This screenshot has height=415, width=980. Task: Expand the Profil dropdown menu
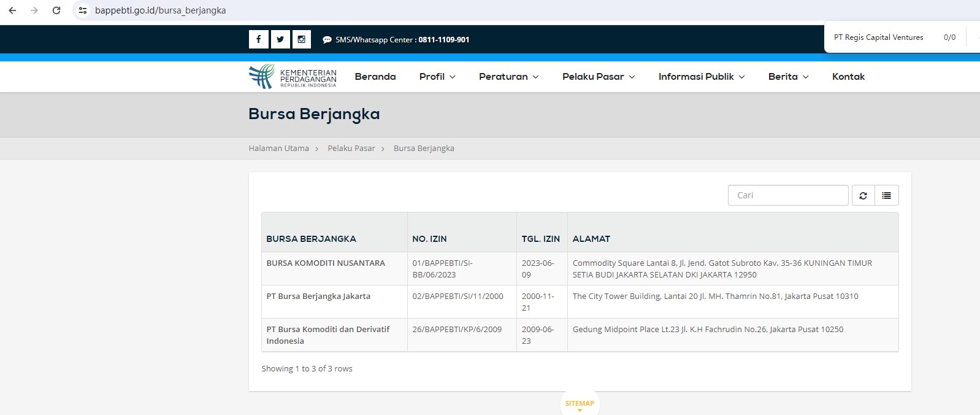click(x=437, y=77)
